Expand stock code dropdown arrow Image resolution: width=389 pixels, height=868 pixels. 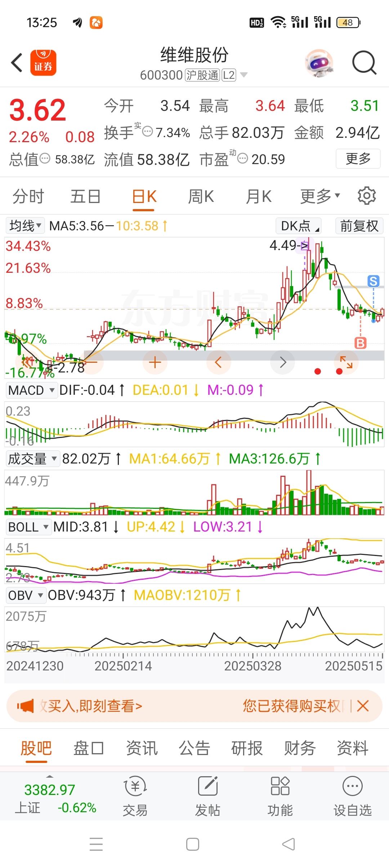point(244,75)
